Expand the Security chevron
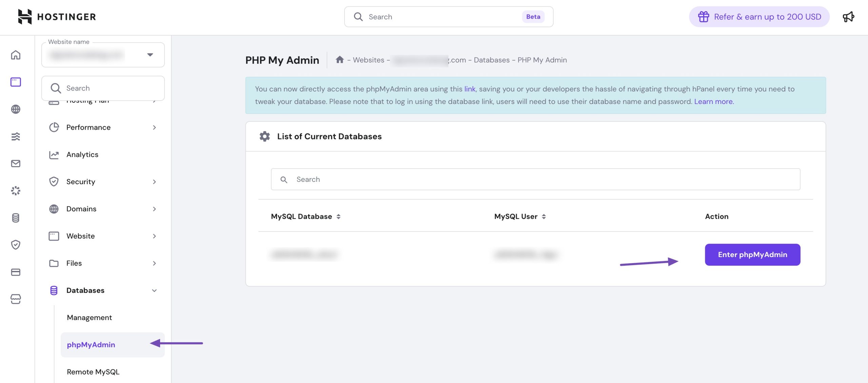The width and height of the screenshot is (868, 383). click(154, 182)
